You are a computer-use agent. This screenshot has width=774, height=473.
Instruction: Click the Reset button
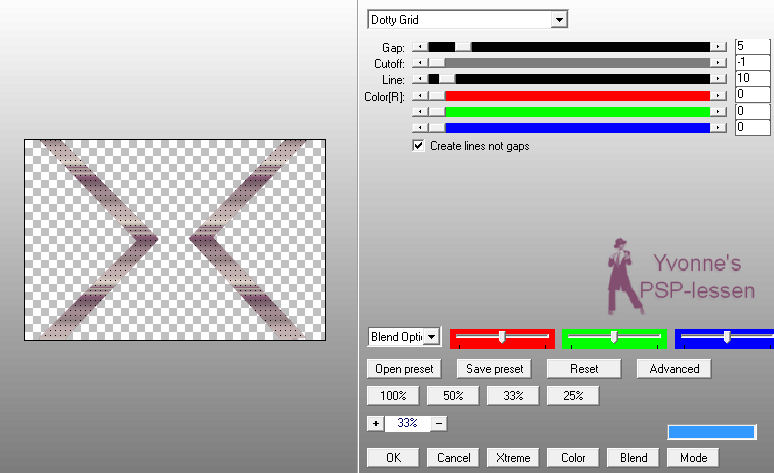[584, 369]
